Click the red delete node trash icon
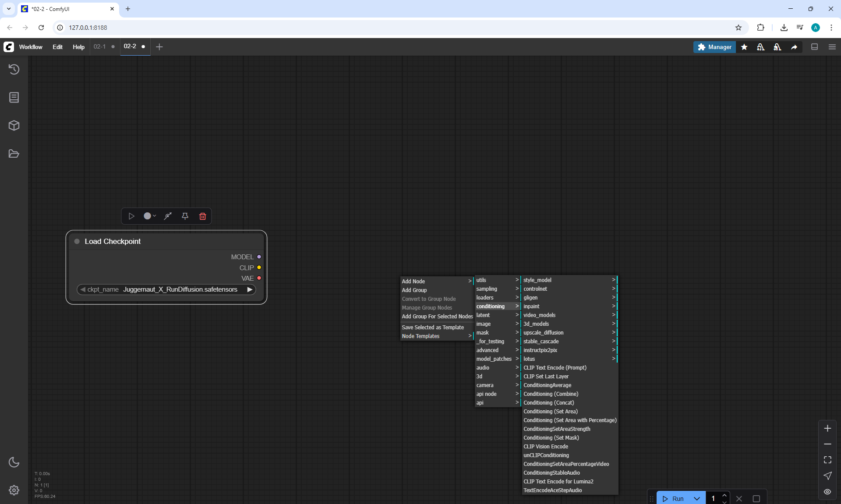The image size is (841, 504). (202, 216)
